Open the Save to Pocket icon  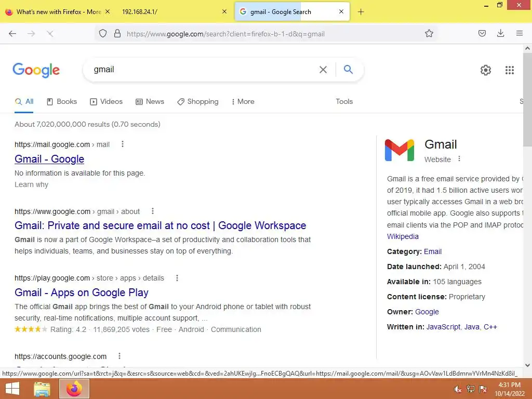point(482,33)
